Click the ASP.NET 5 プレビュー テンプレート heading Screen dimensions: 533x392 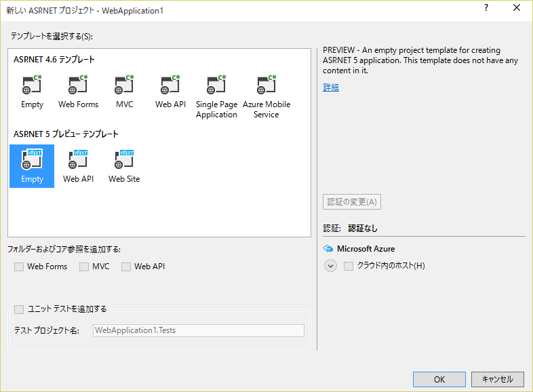tap(66, 134)
